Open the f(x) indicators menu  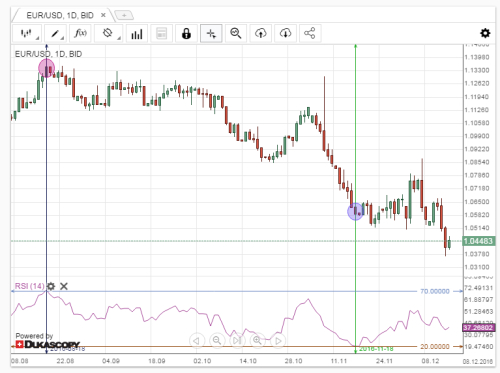(80, 33)
